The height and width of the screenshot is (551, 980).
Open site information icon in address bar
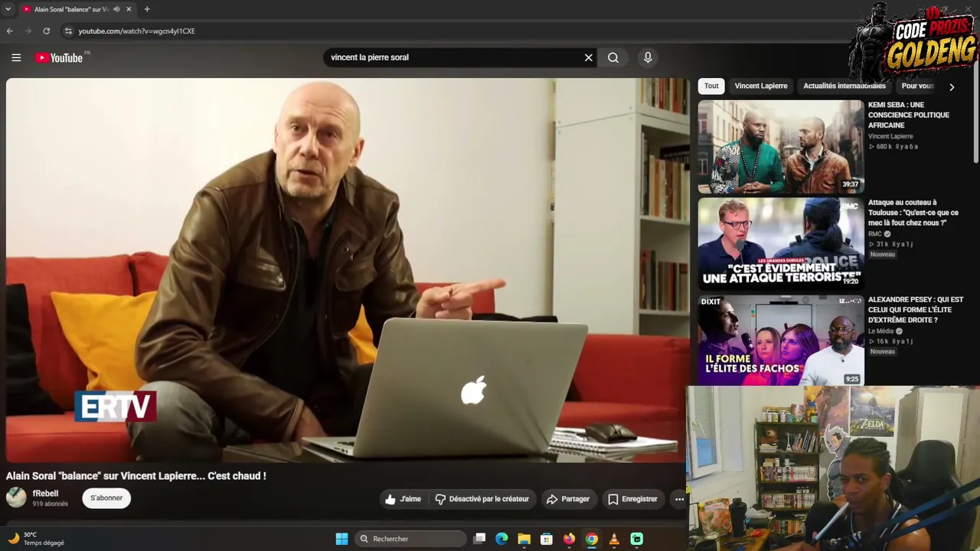[68, 31]
